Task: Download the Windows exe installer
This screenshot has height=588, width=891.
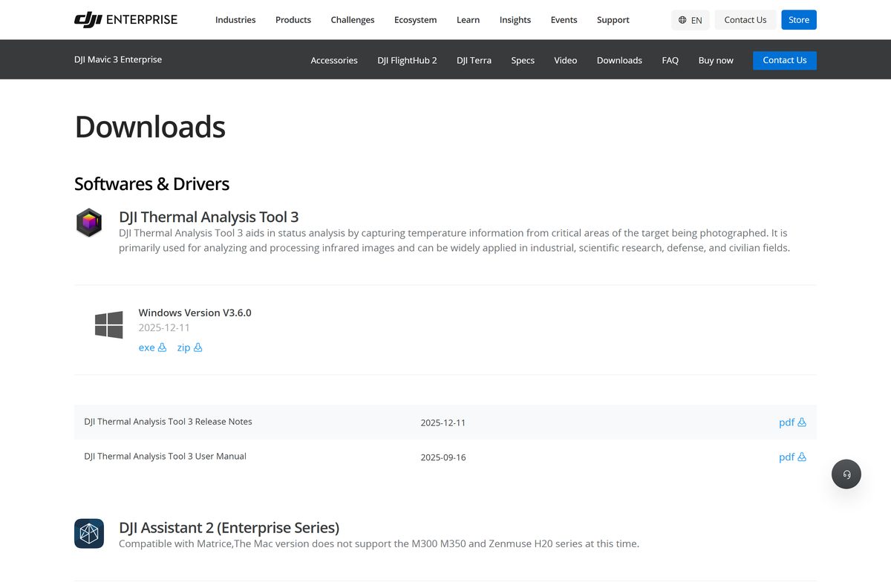Action: 152,347
